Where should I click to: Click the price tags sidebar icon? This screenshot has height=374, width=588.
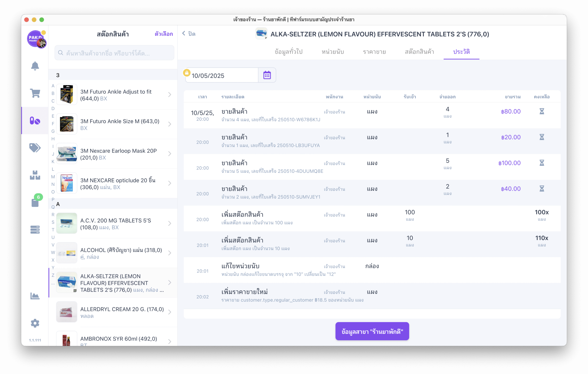(35, 147)
